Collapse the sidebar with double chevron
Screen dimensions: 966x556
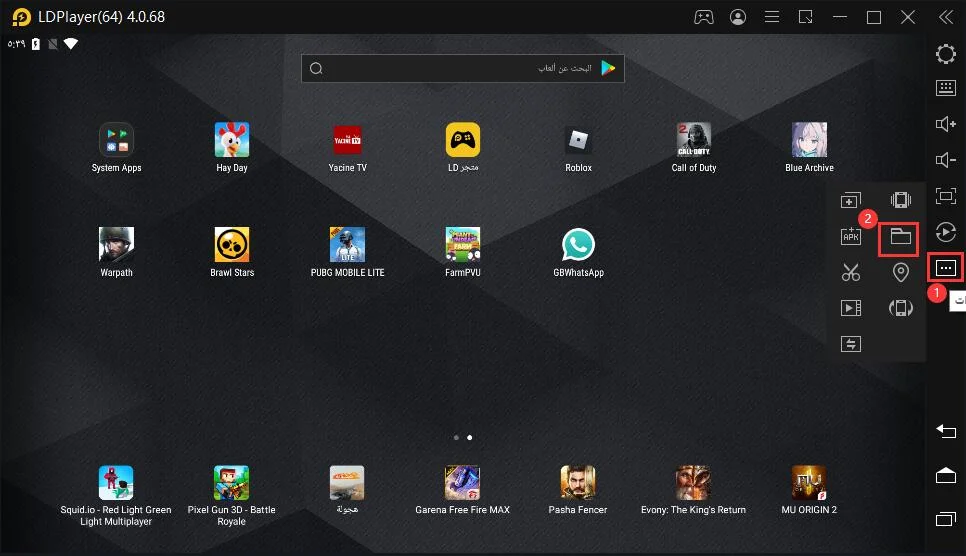pyautogui.click(x=946, y=17)
